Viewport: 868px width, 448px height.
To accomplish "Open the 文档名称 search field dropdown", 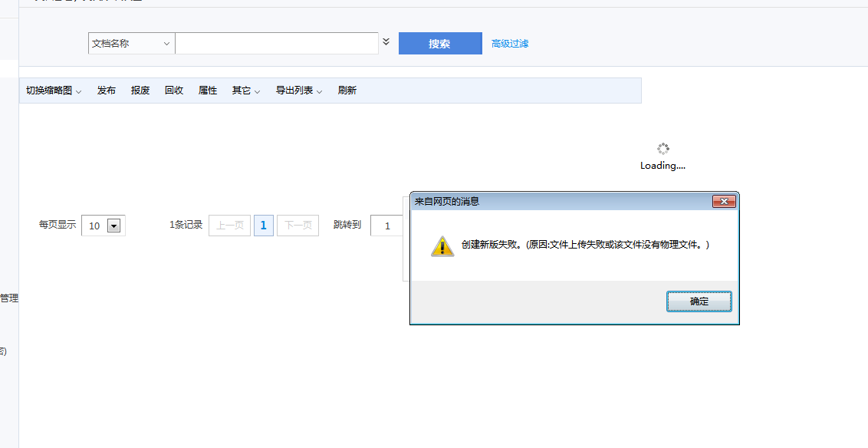I will [x=131, y=43].
